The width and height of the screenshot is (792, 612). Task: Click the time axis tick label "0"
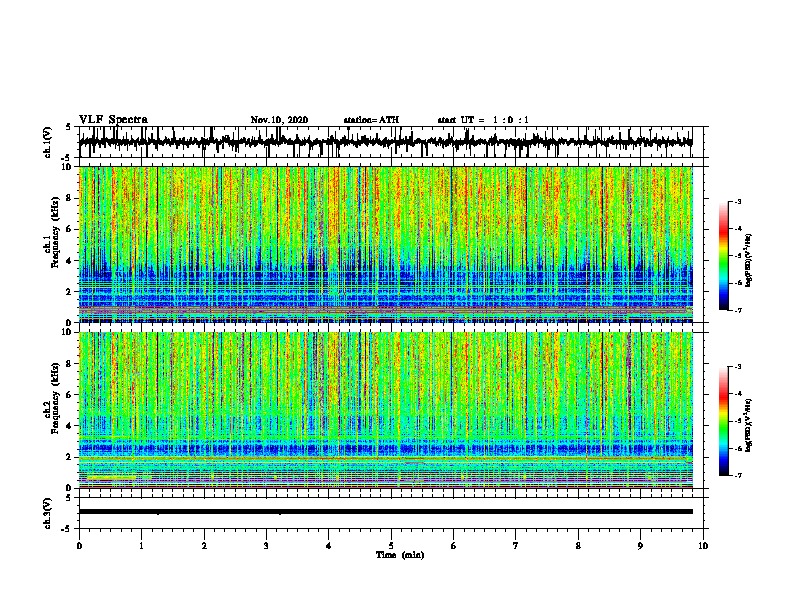(x=79, y=546)
